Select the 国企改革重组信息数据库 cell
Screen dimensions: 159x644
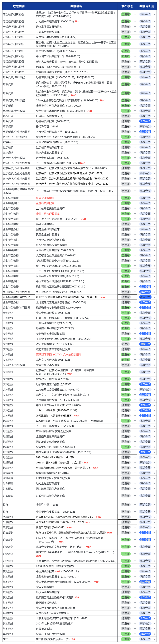click(76, 489)
